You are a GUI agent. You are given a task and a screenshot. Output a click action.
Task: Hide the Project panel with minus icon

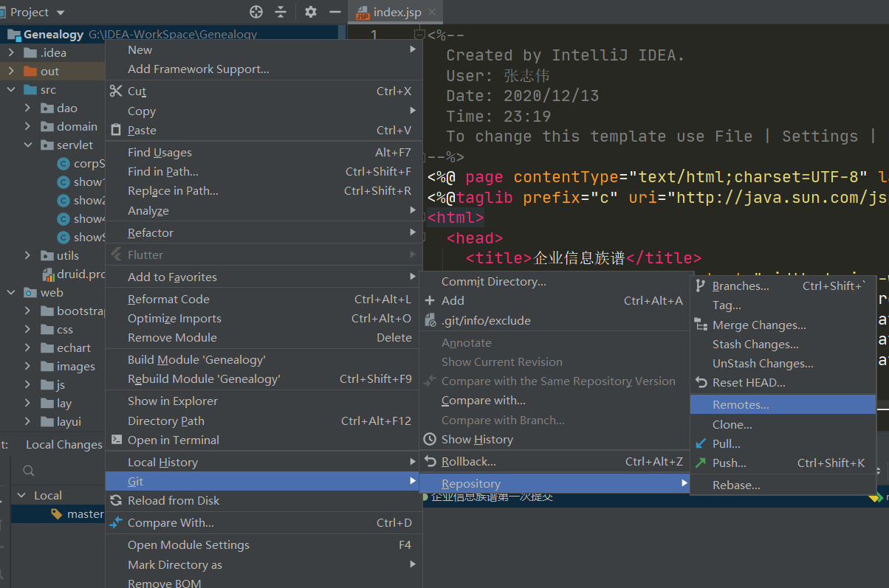point(335,12)
